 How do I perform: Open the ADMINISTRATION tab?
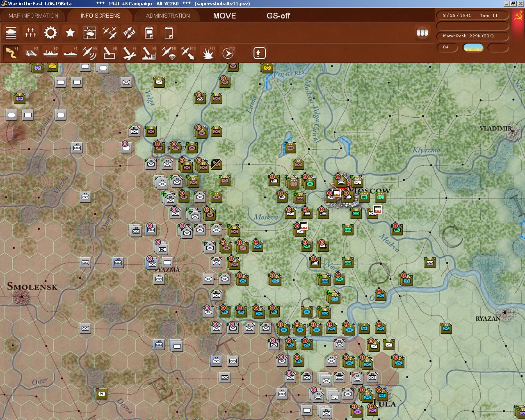tap(168, 16)
